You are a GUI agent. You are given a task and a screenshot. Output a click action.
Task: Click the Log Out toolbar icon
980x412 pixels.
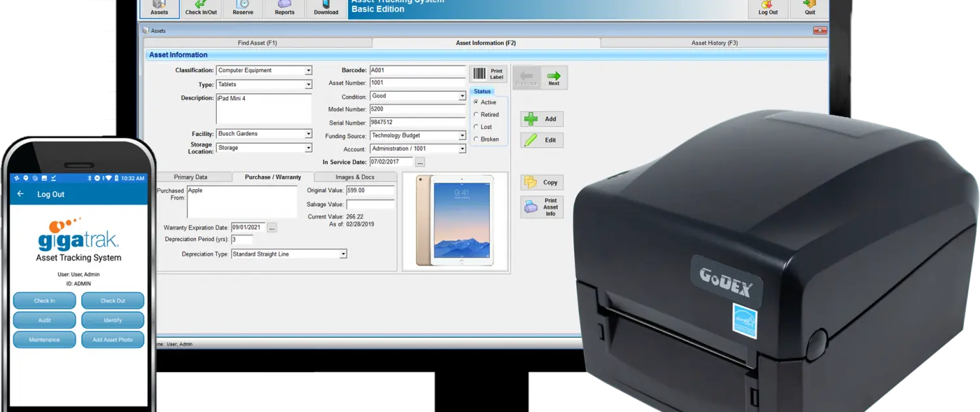768,9
